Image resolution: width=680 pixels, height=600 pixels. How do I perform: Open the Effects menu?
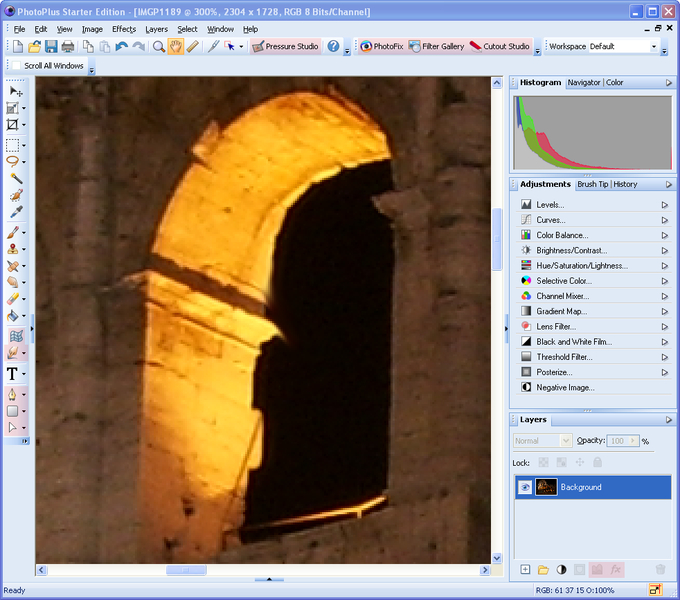[124, 29]
